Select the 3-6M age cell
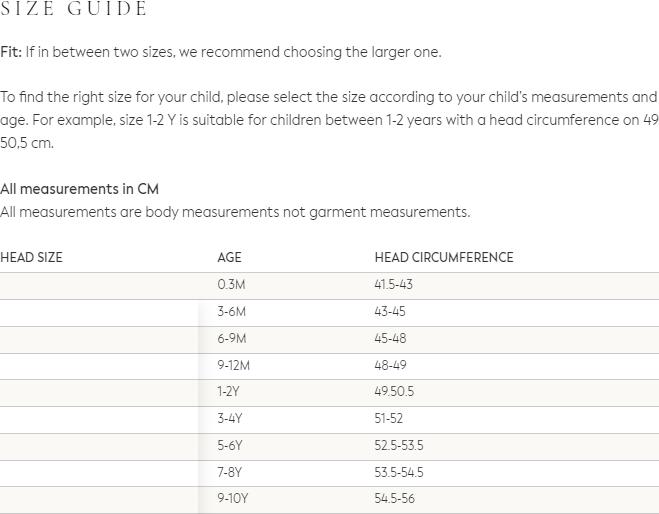659x514 pixels. click(231, 312)
